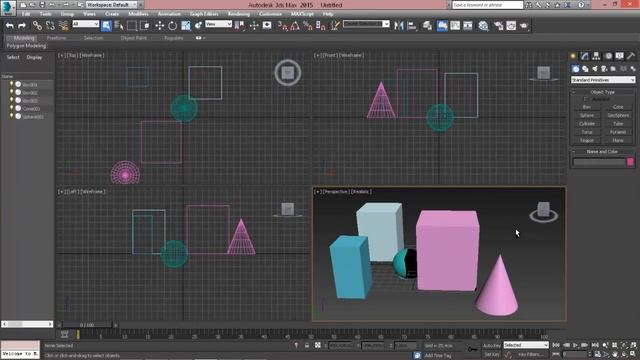
Task: Toggle the 3D Snaps icon
Action: click(x=282, y=26)
